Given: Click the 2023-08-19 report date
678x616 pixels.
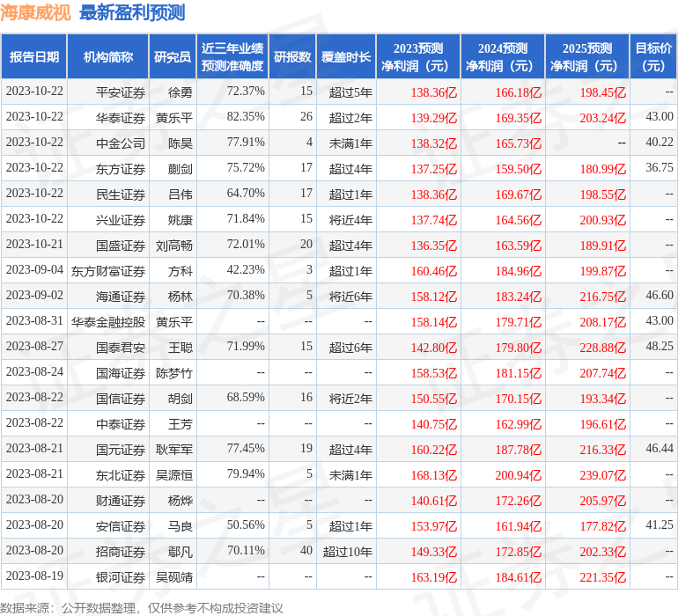Looking at the screenshot, I should click(x=34, y=576).
